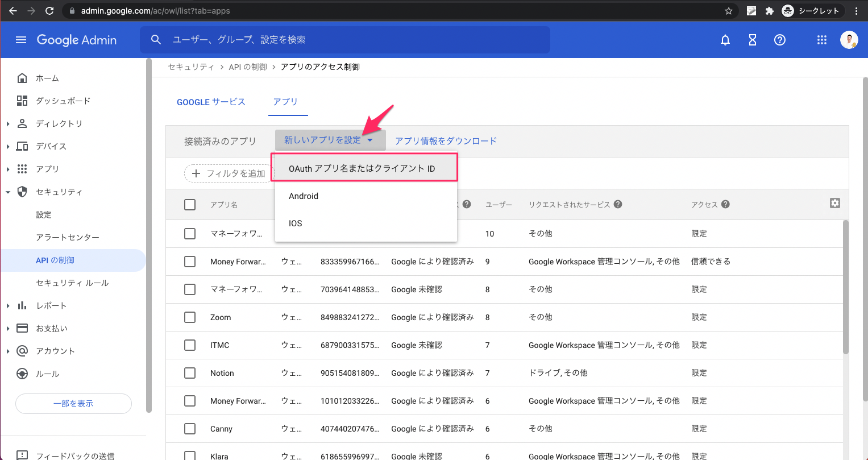Click the sidebar vertical scrollbar

[149, 234]
